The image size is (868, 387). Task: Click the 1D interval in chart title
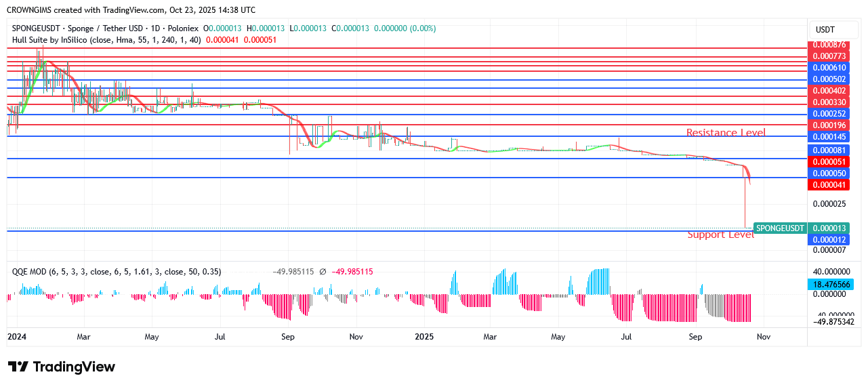click(148, 28)
